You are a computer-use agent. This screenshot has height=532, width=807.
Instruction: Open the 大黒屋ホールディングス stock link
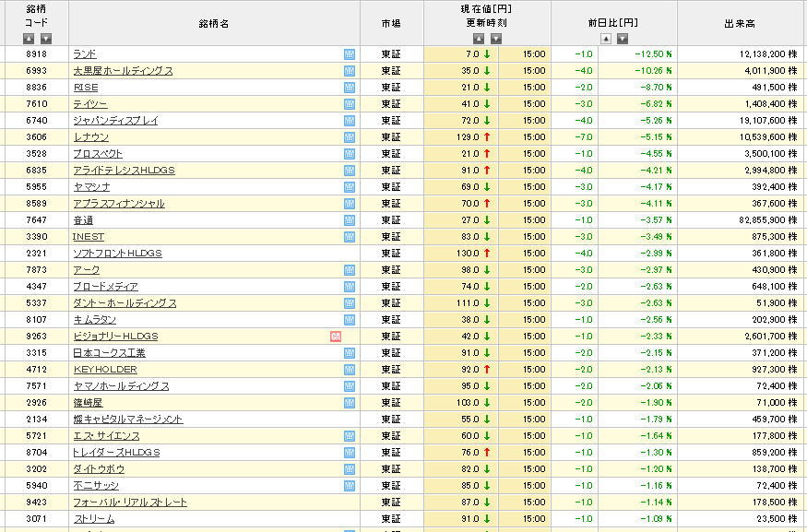123,71
